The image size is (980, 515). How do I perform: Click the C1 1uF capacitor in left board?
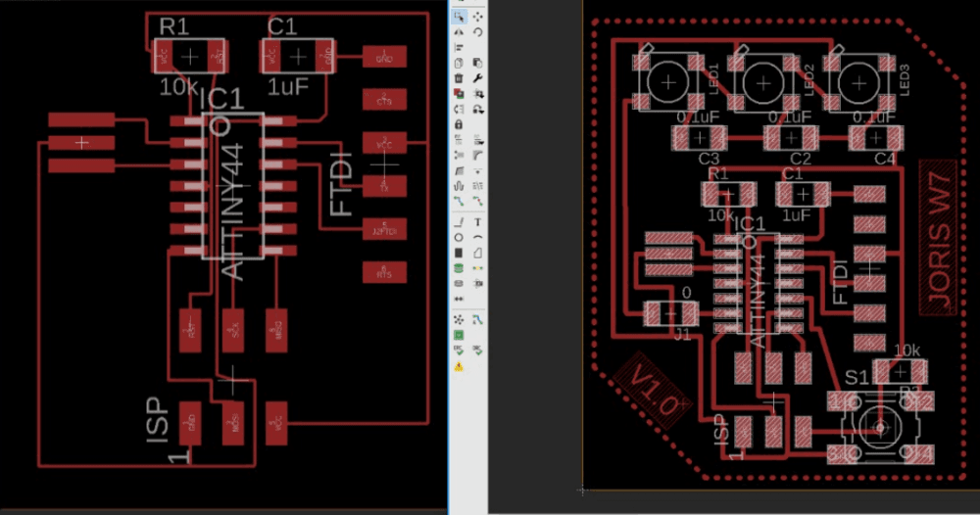(298, 57)
